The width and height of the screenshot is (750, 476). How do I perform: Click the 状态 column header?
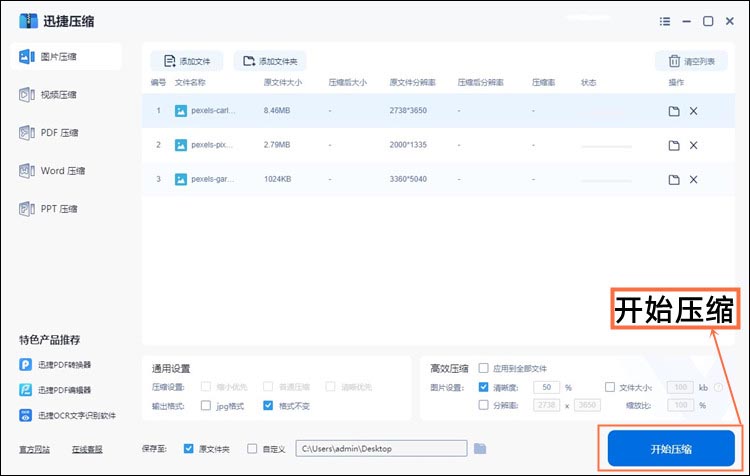click(588, 82)
